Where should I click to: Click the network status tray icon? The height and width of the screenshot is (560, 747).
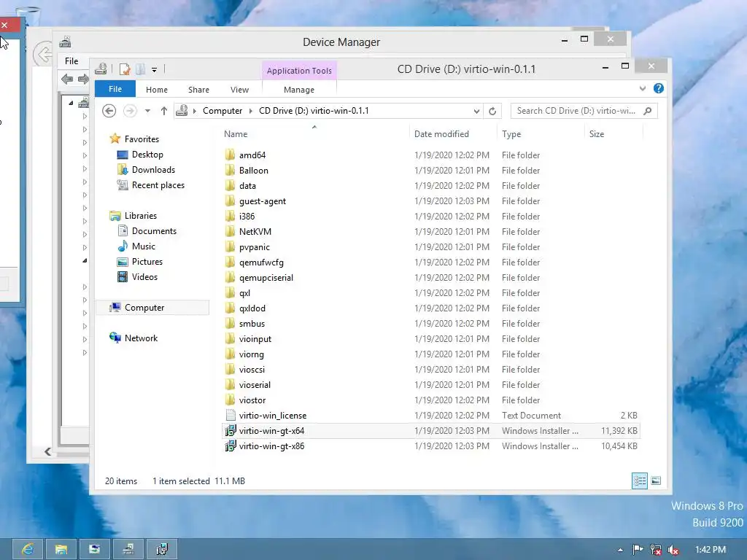(656, 550)
